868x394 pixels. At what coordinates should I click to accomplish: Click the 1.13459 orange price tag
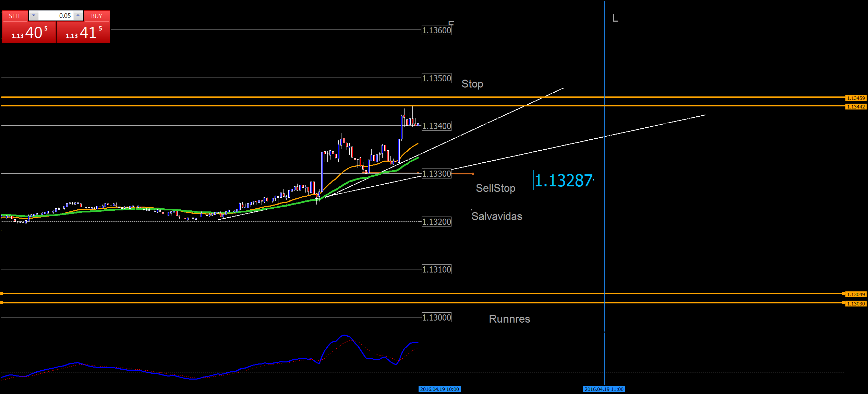(x=856, y=98)
